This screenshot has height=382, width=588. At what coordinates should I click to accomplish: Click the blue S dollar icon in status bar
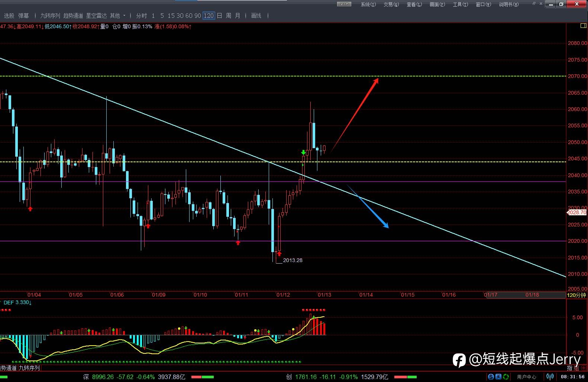tap(491, 377)
